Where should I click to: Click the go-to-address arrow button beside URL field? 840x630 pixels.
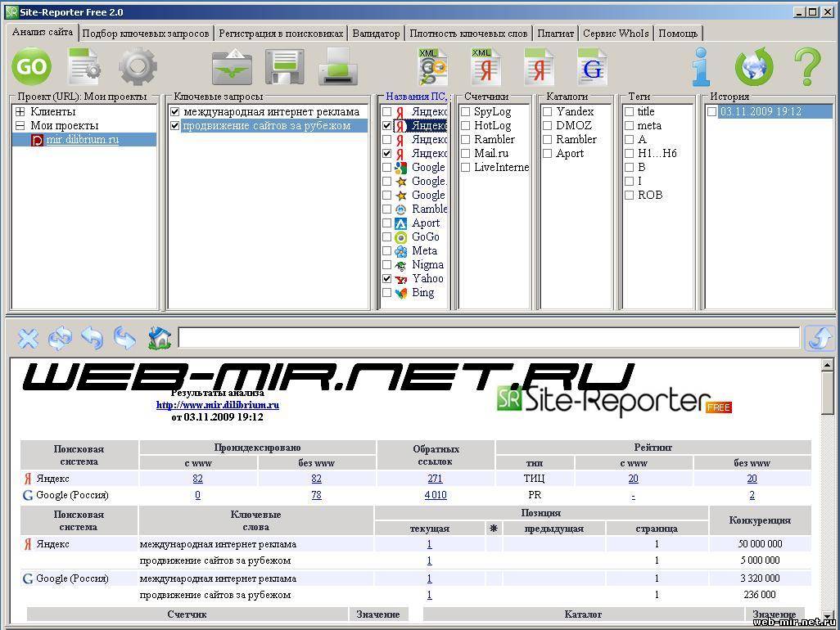819,338
